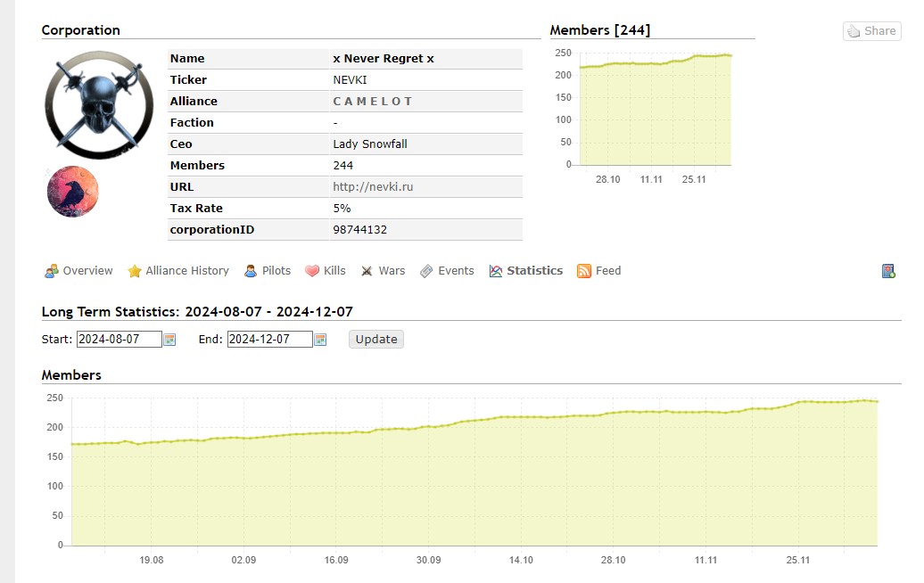Open the Alliance History tab
Screen dimensions: 924x583
coord(187,271)
